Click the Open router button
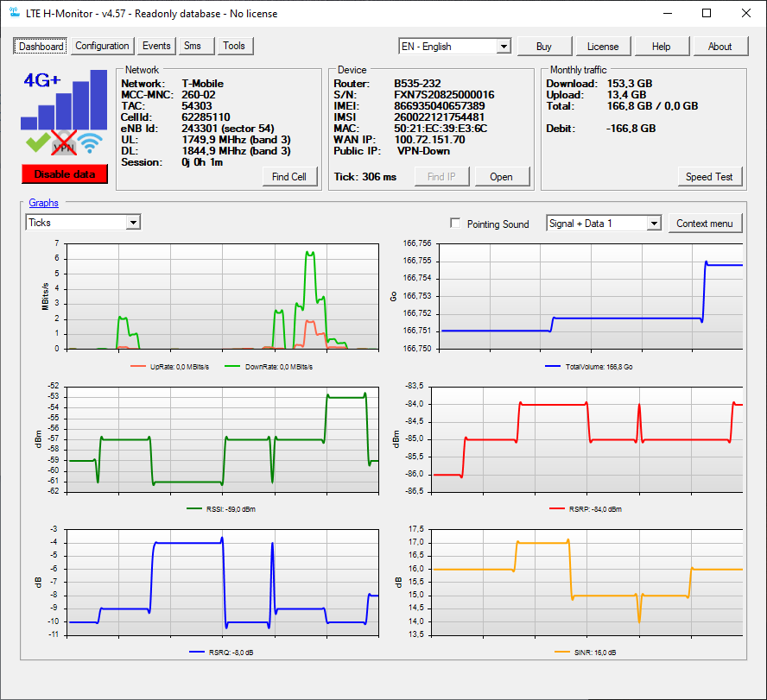 click(502, 177)
